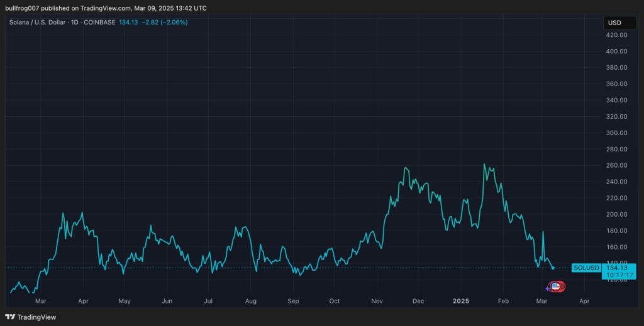Click the Apr label at far right

pyautogui.click(x=584, y=301)
